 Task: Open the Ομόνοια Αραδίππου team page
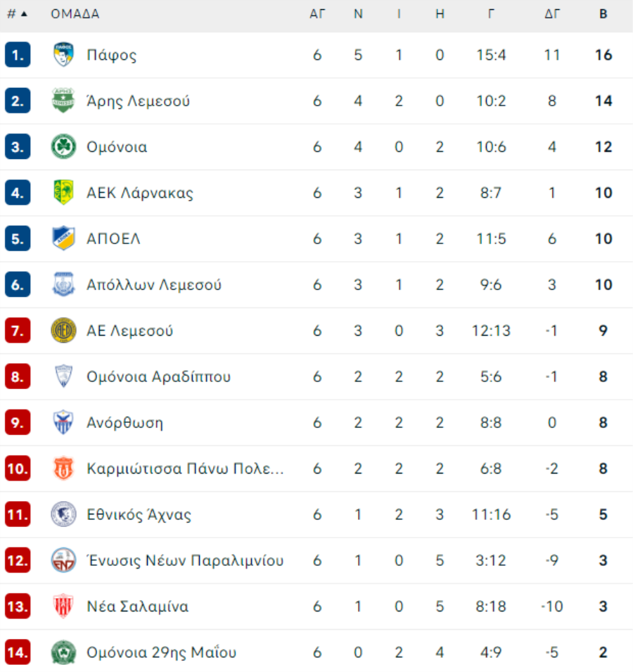click(x=158, y=376)
